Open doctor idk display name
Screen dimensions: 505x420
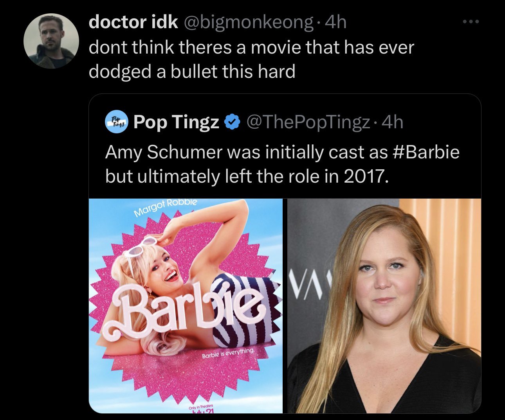pos(133,22)
